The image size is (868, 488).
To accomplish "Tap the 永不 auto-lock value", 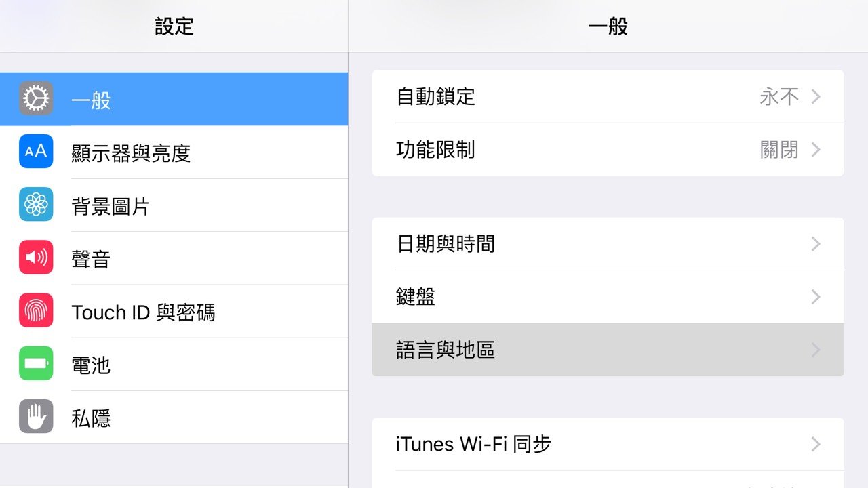I will click(x=779, y=97).
